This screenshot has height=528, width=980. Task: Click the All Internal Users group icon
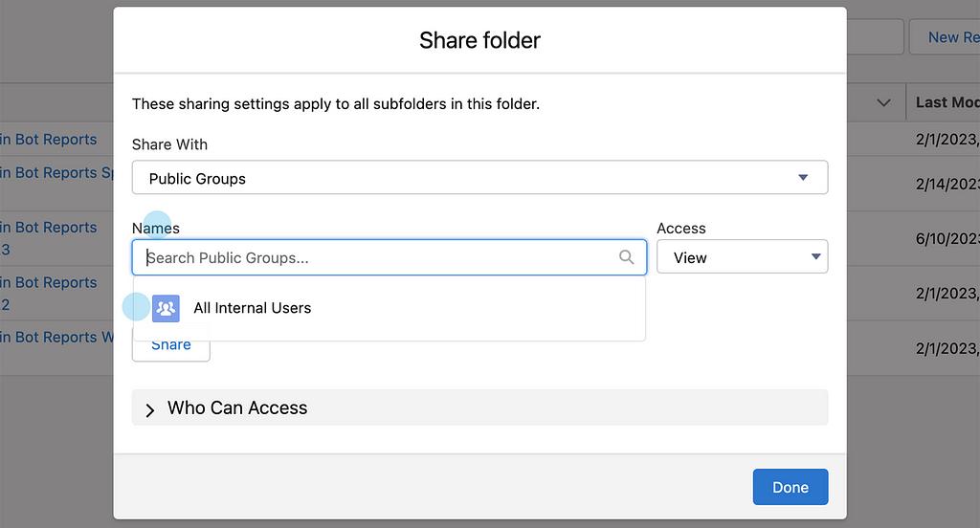click(x=166, y=308)
